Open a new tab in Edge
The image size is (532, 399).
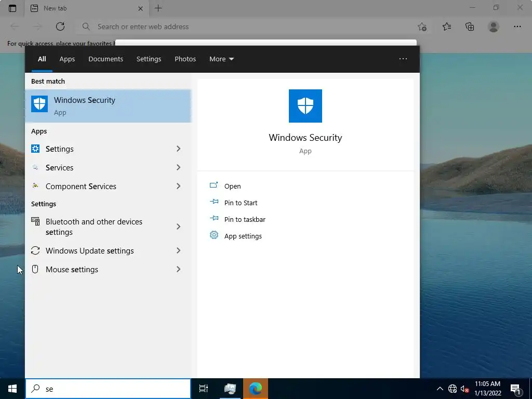pos(158,8)
